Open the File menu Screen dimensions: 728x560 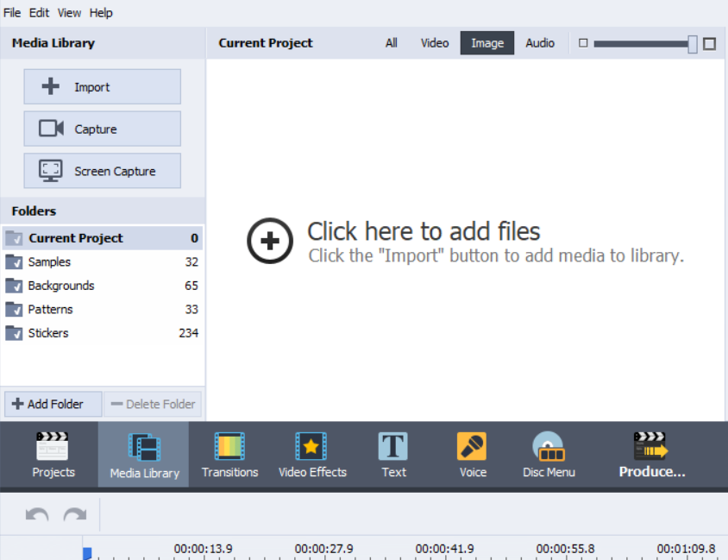pyautogui.click(x=12, y=13)
